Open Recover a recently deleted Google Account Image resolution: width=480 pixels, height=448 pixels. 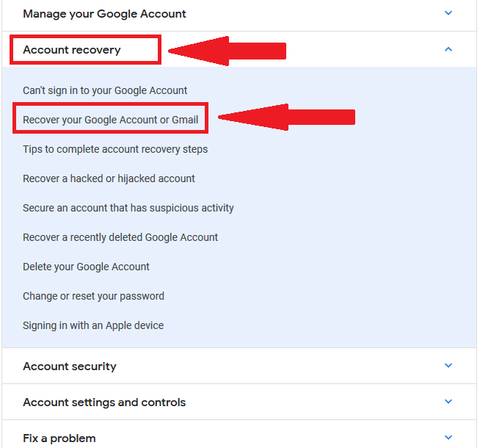[x=120, y=237]
